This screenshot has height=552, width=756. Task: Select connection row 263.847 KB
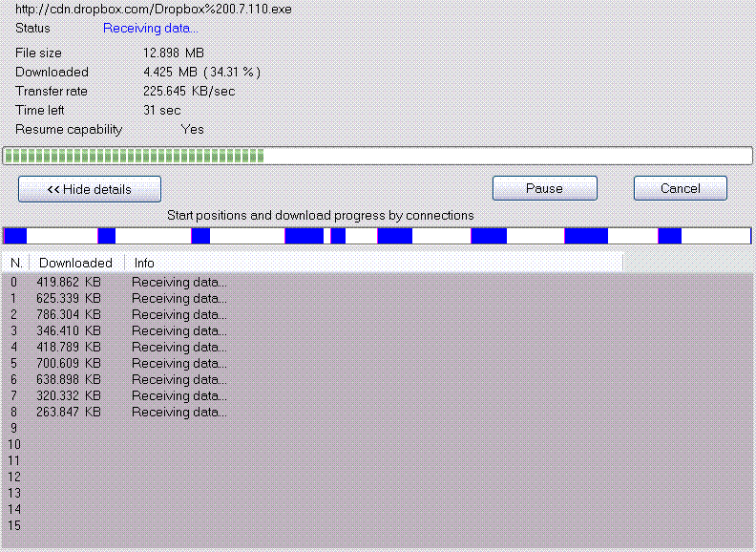click(377, 412)
